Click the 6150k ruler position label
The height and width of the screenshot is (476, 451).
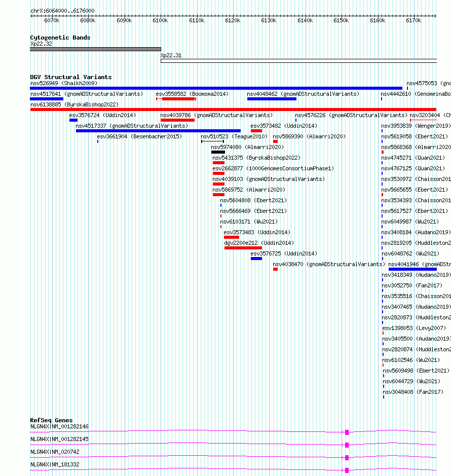pos(341,20)
